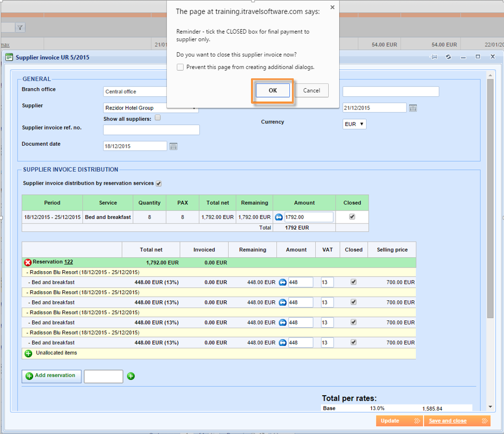Open the calendar picker beside 21/12/2015 date
This screenshot has width=504, height=434.
[413, 108]
